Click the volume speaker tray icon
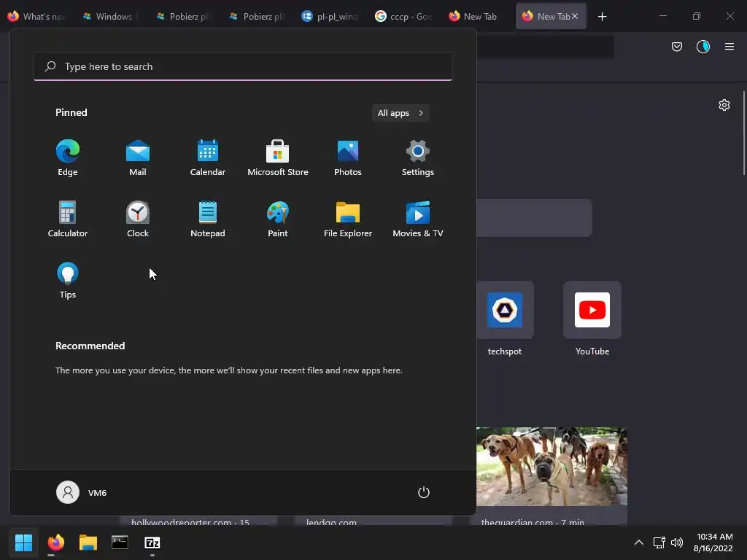This screenshot has height=560, width=747. [x=676, y=542]
